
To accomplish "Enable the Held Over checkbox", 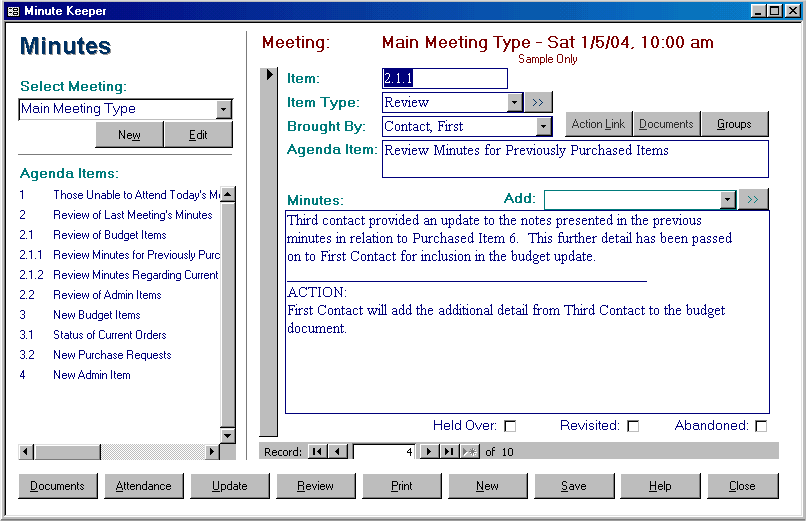I will pos(510,426).
